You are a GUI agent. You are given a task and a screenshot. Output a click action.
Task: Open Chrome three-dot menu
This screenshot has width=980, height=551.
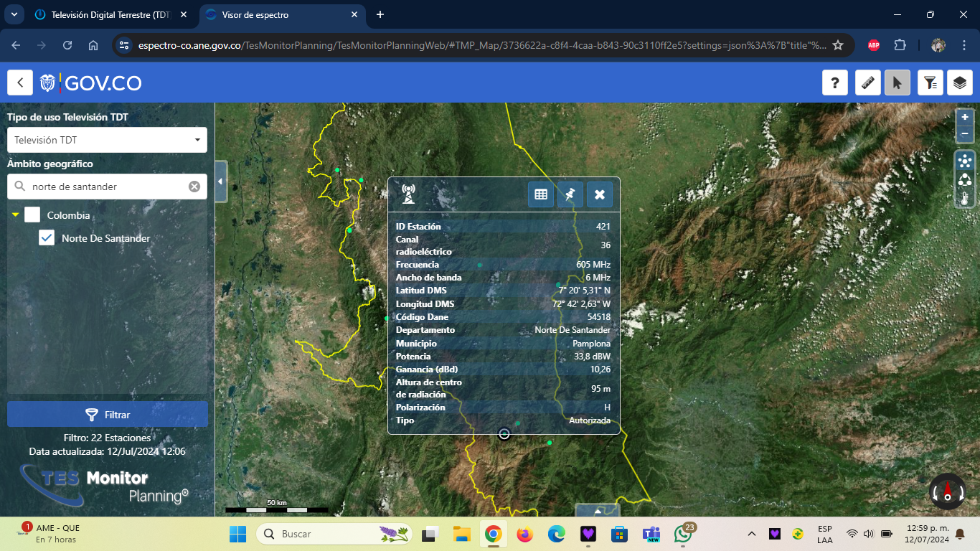[964, 45]
